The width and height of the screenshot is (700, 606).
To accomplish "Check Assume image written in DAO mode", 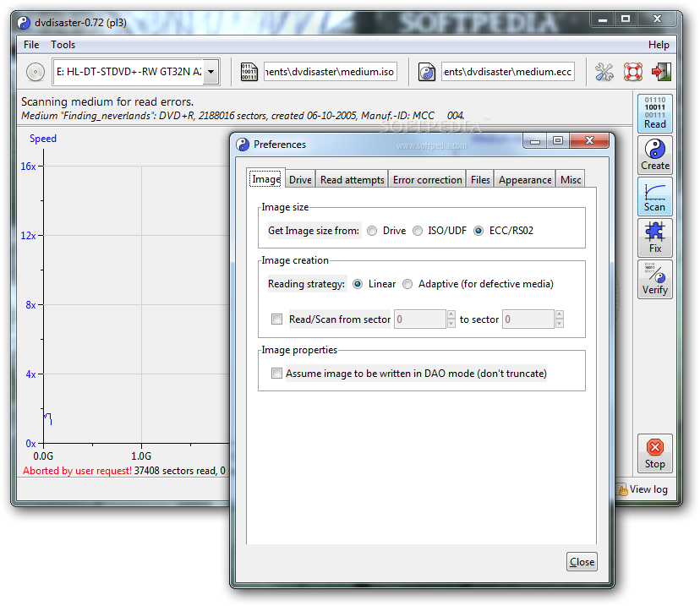I will pos(276,373).
